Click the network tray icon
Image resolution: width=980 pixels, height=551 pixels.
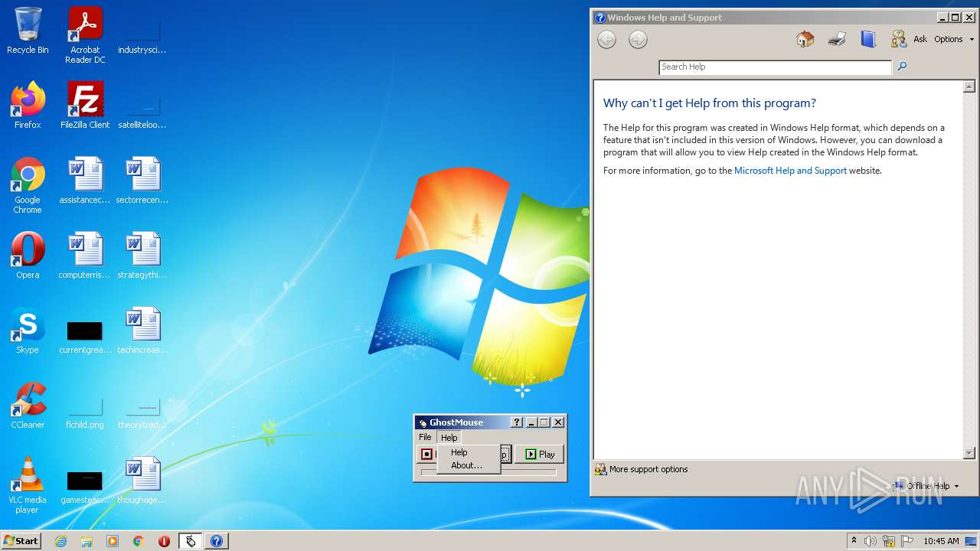point(889,541)
